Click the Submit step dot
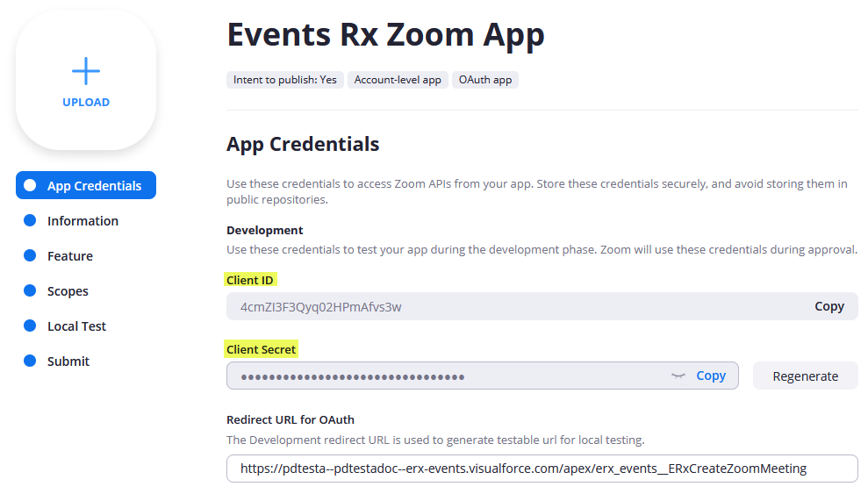The image size is (868, 501). (30, 361)
